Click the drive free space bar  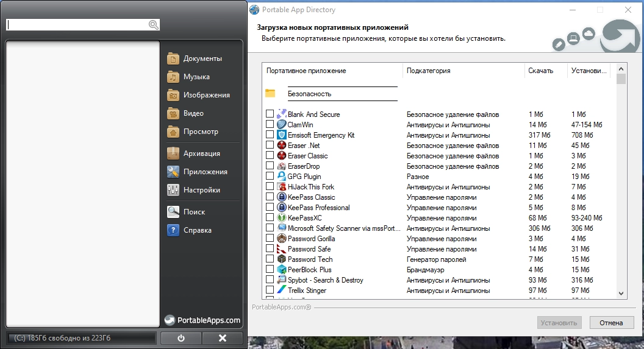pos(81,338)
